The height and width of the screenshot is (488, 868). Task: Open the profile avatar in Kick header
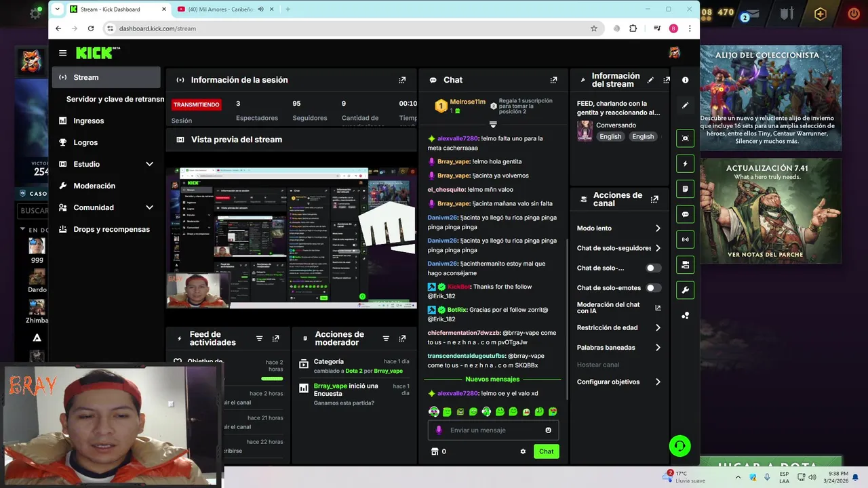(x=674, y=53)
